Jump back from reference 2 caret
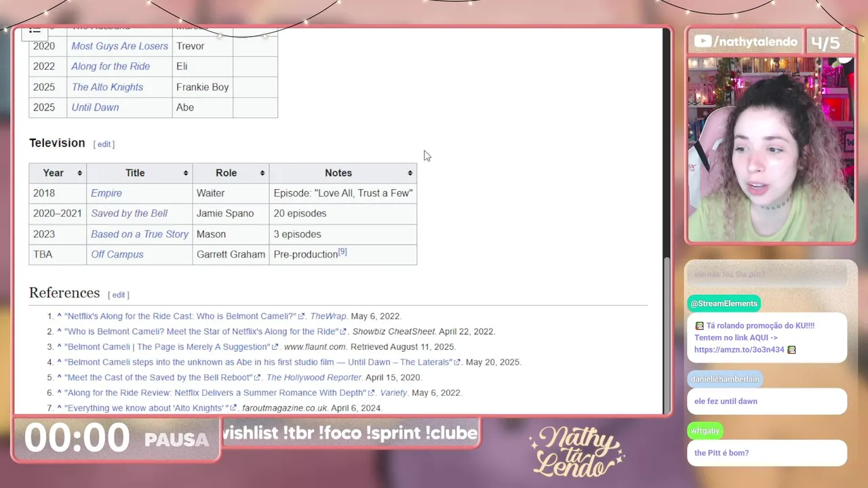This screenshot has height=488, width=868. pyautogui.click(x=59, y=331)
